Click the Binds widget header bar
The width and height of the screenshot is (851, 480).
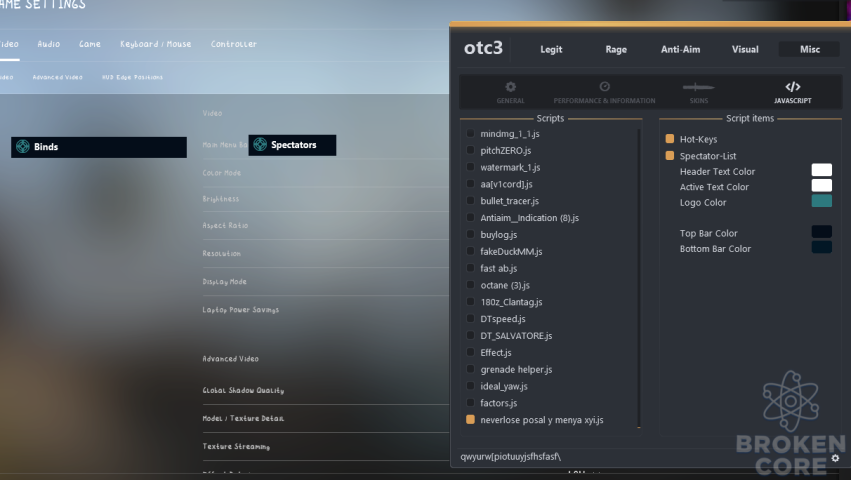[99, 147]
